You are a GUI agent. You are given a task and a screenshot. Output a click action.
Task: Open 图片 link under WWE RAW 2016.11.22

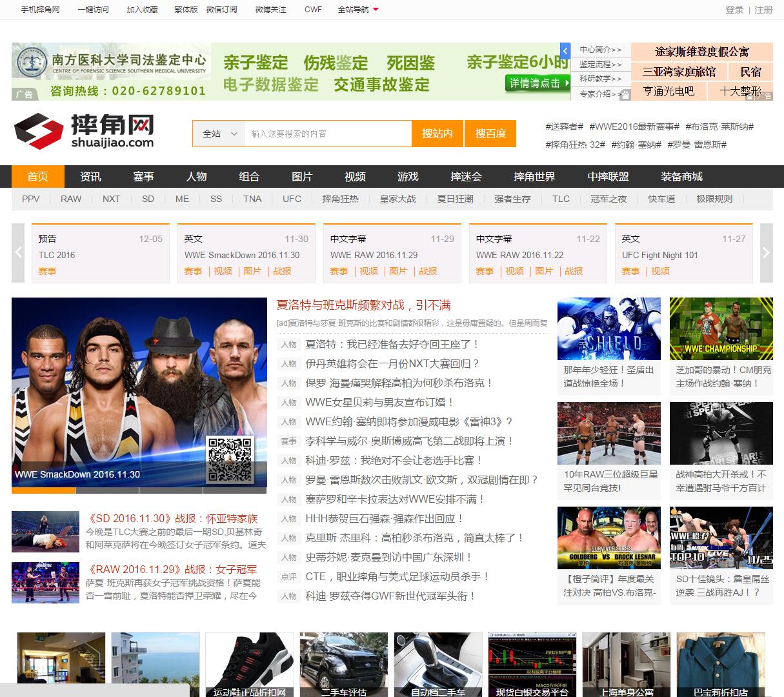pyautogui.click(x=544, y=271)
